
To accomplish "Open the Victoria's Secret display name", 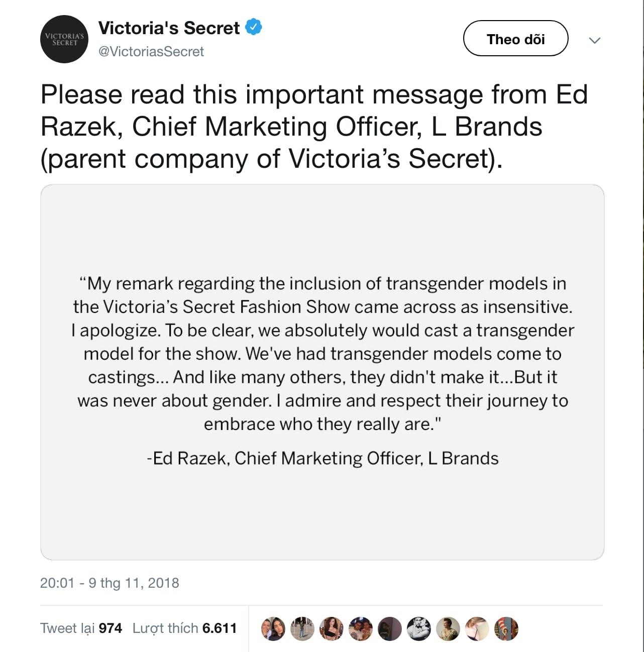I will 169,28.
